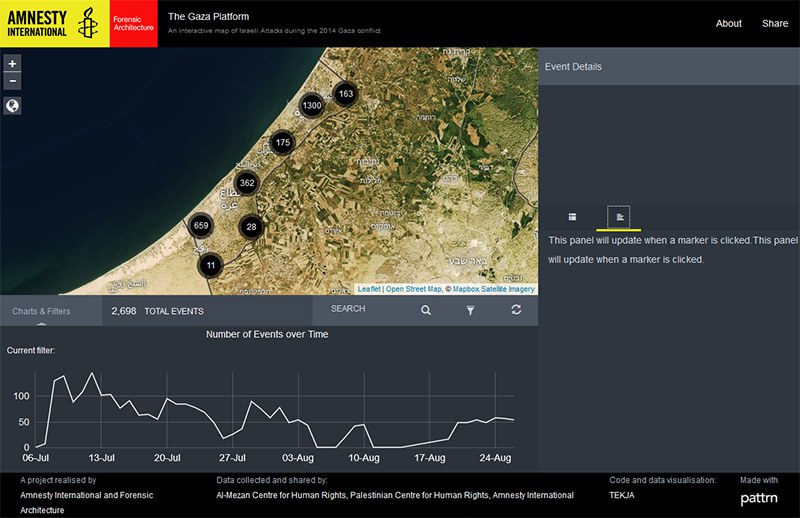Click the Amnesty International logo

pyautogui.click(x=54, y=24)
